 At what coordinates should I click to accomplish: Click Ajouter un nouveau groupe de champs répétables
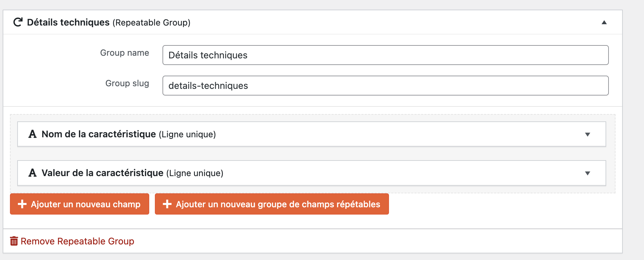(272, 204)
